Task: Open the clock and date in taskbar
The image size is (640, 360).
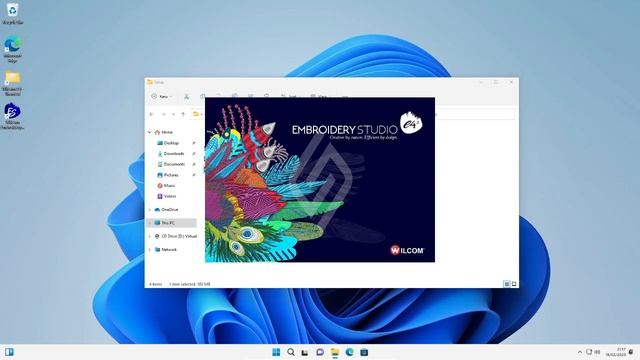Action: tap(617, 352)
